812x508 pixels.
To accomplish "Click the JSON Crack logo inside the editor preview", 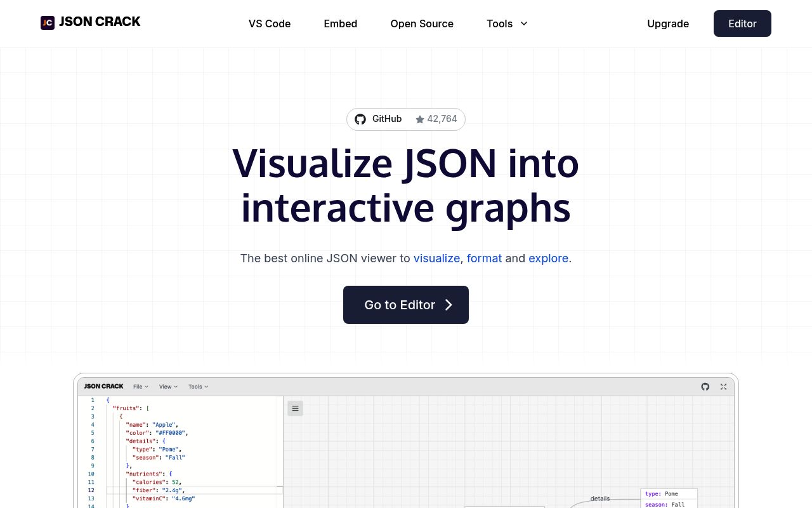I will [103, 386].
